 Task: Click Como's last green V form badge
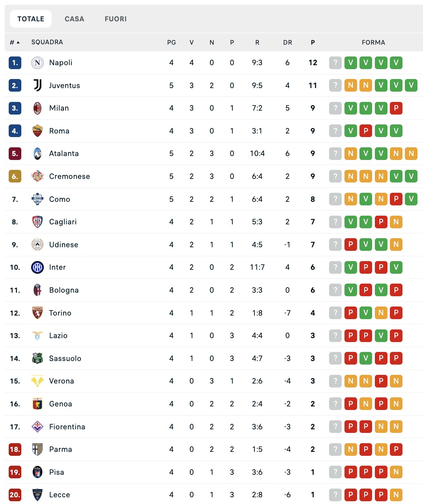click(x=411, y=199)
